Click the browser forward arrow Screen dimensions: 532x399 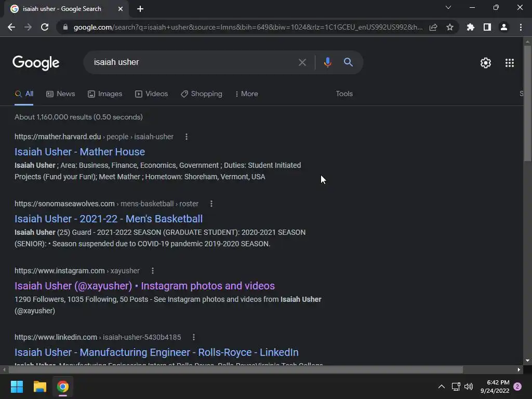(x=28, y=27)
